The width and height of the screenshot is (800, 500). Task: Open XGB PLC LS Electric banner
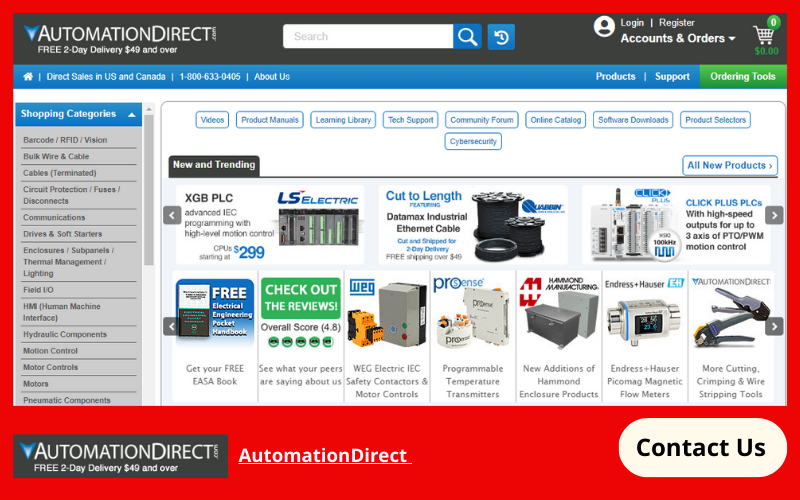tap(270, 224)
